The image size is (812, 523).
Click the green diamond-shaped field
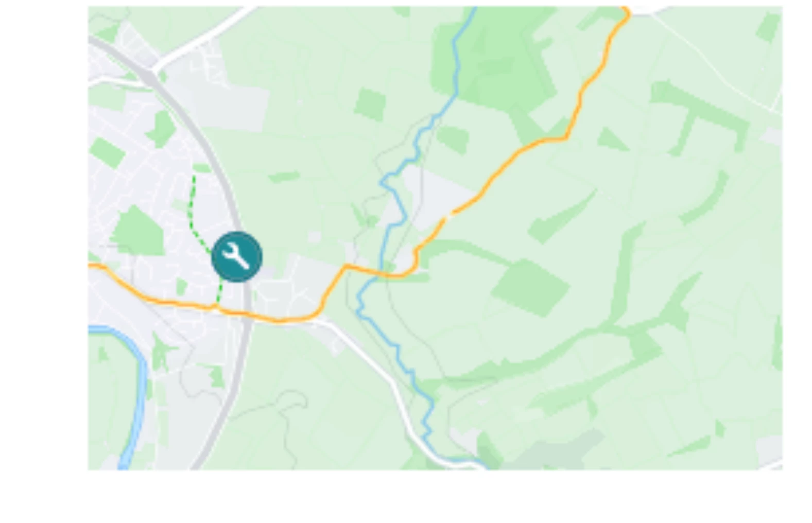(530, 287)
